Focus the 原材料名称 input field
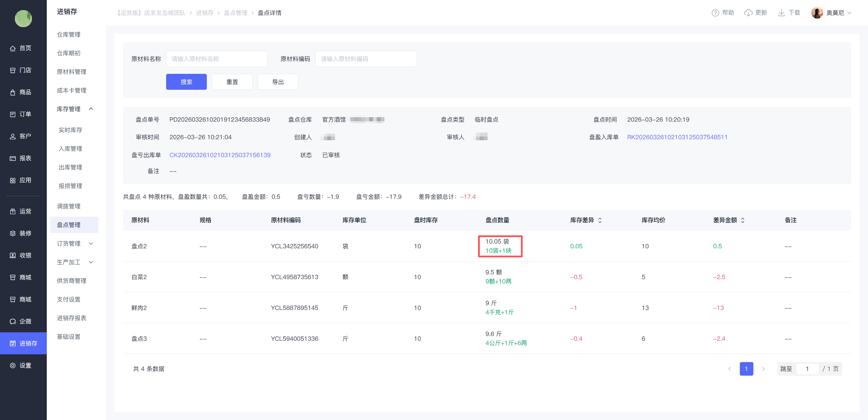Viewport: 868px width, 420px height. [x=217, y=59]
